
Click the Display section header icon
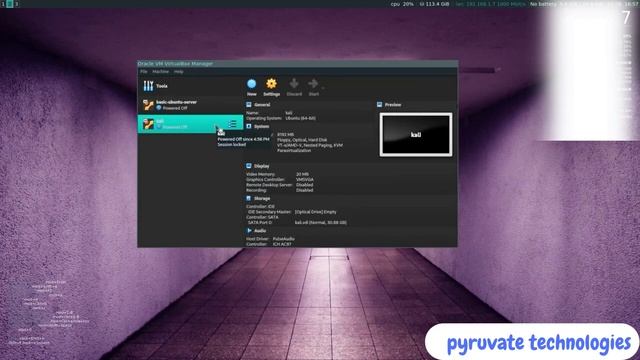point(249,166)
